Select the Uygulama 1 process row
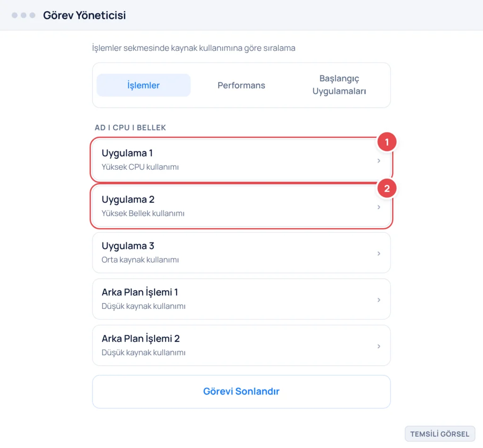Image resolution: width=483 pixels, height=448 pixels. click(x=241, y=160)
